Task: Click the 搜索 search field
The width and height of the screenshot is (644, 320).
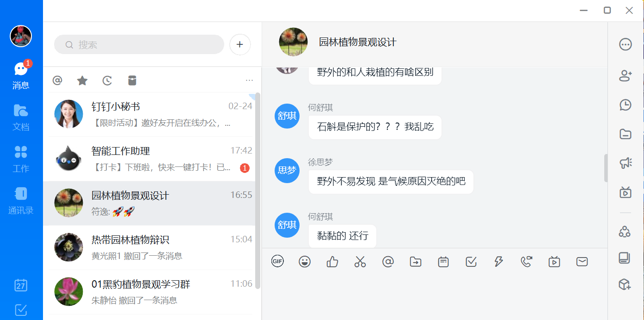Action: 139,45
